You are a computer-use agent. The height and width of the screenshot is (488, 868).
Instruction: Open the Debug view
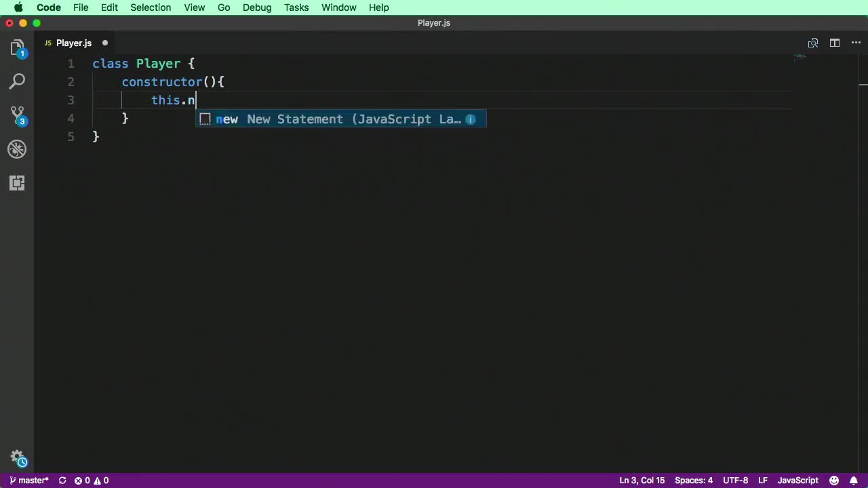tap(17, 149)
